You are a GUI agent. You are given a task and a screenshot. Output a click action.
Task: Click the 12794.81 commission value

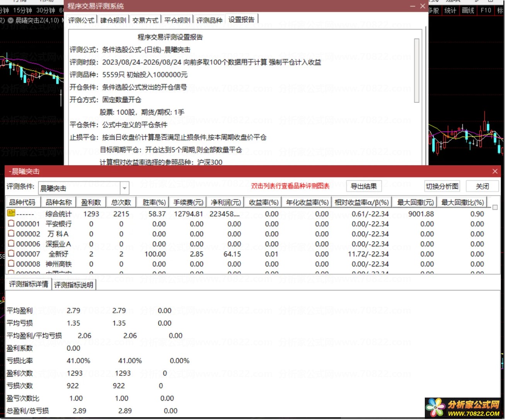tap(188, 214)
